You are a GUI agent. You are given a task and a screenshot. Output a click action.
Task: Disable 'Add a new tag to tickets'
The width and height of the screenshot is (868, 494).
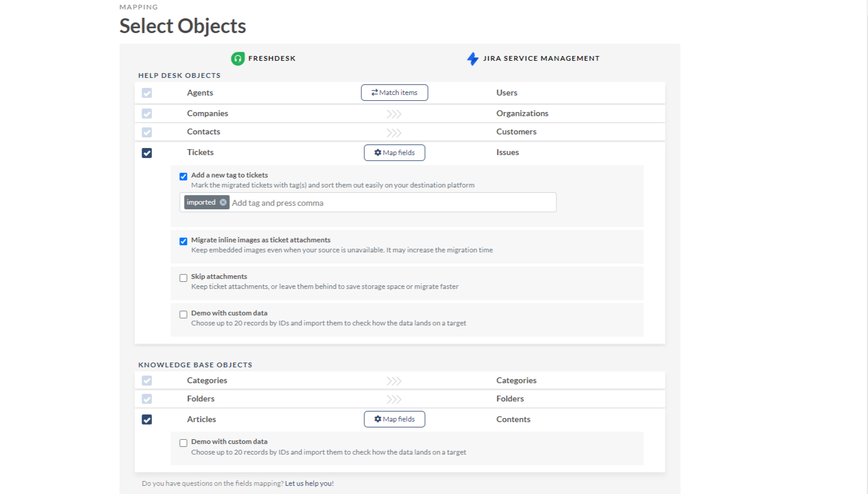183,176
